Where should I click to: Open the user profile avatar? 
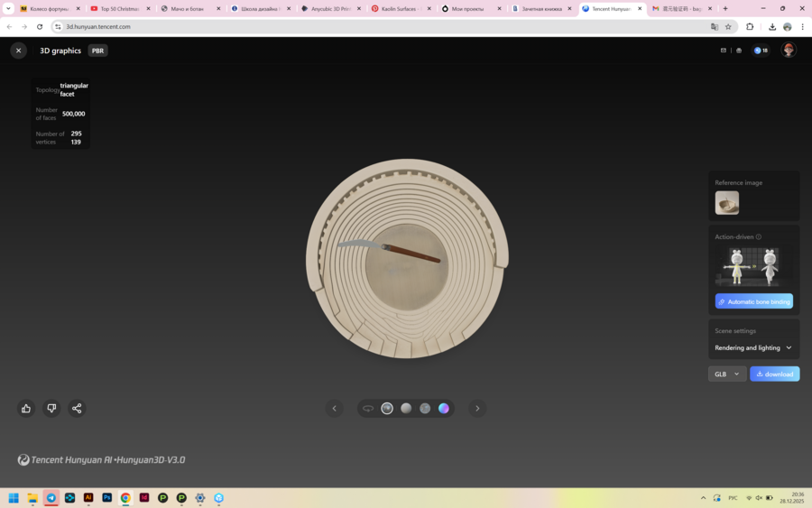click(x=789, y=51)
